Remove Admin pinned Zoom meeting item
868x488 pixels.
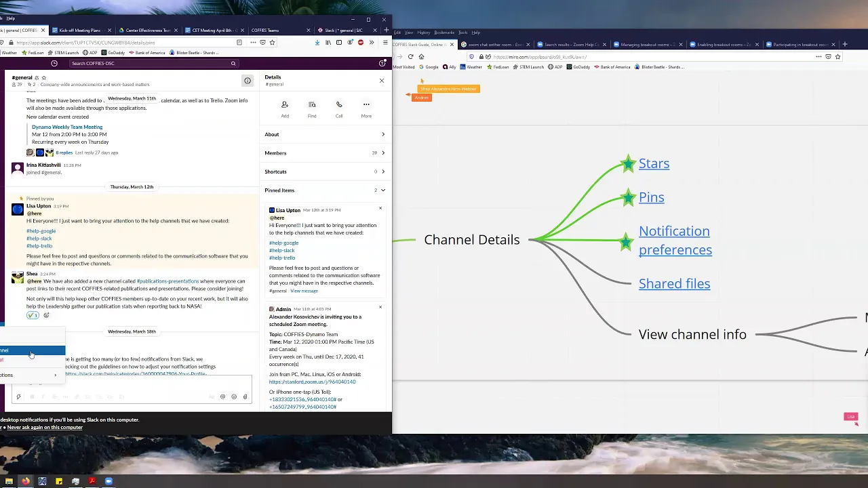(380, 307)
